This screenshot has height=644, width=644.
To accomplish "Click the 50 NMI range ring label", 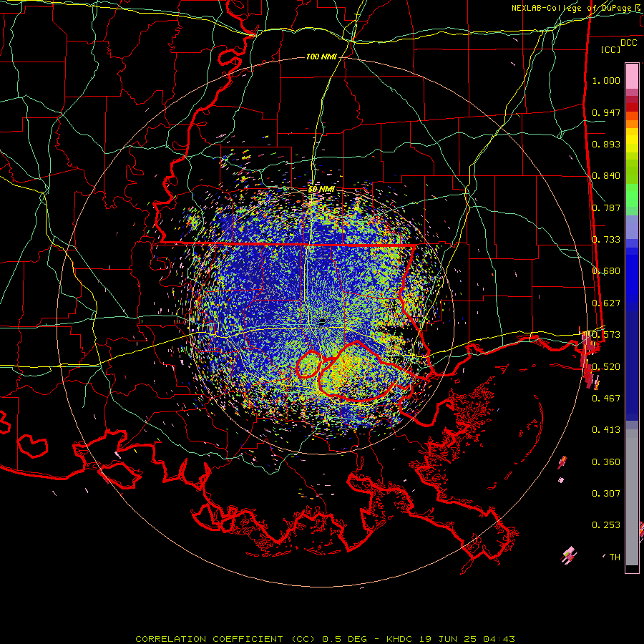I will tap(321, 189).
